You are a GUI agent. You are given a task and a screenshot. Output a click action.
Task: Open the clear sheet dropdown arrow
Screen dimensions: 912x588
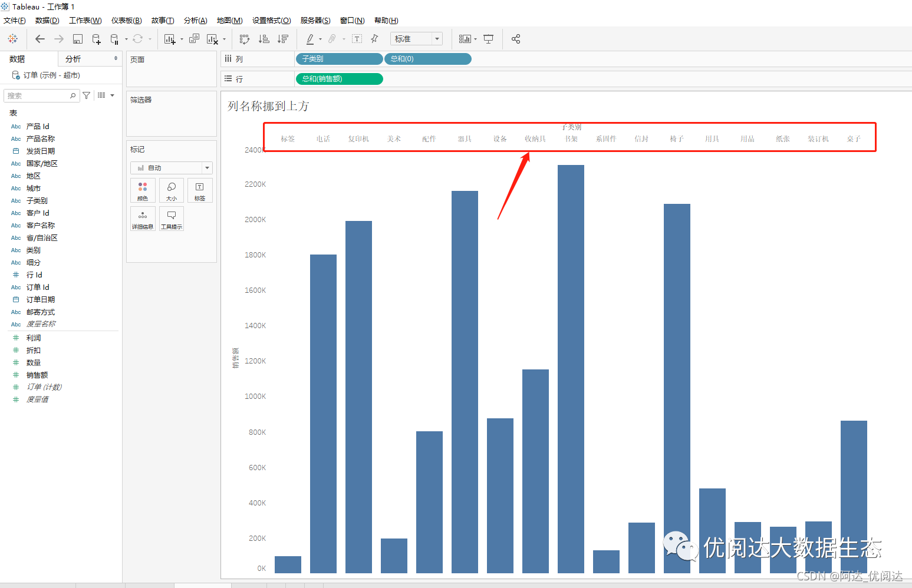pos(224,39)
